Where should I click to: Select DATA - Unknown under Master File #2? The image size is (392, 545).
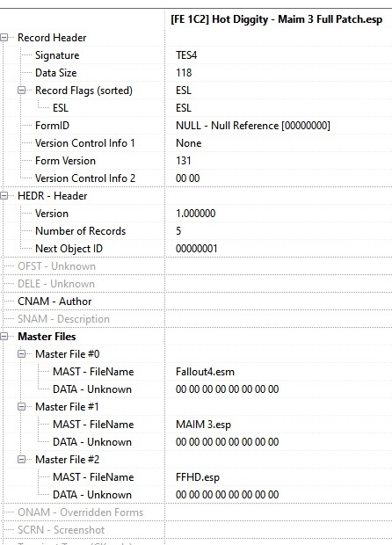point(92,495)
